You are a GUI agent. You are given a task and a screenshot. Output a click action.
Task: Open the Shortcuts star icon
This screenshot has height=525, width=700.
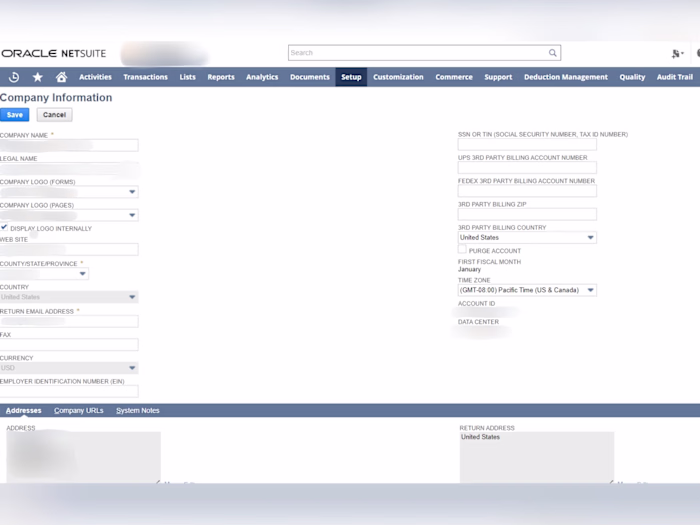click(38, 77)
